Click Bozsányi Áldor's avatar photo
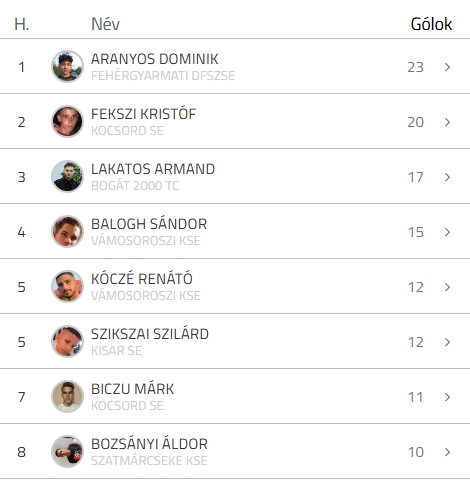470x495 pixels. [67, 451]
